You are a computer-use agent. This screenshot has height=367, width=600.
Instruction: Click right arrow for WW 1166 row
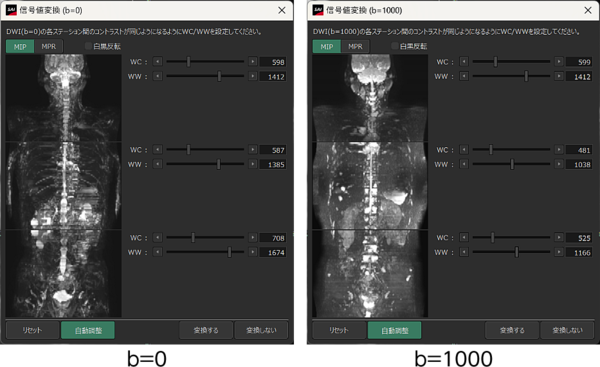coord(559,252)
